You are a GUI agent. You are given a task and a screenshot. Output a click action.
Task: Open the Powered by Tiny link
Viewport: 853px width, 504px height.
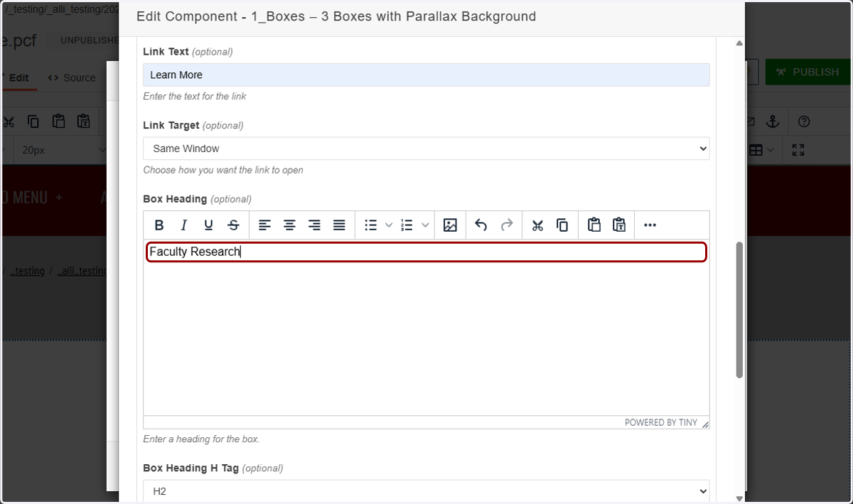point(661,422)
